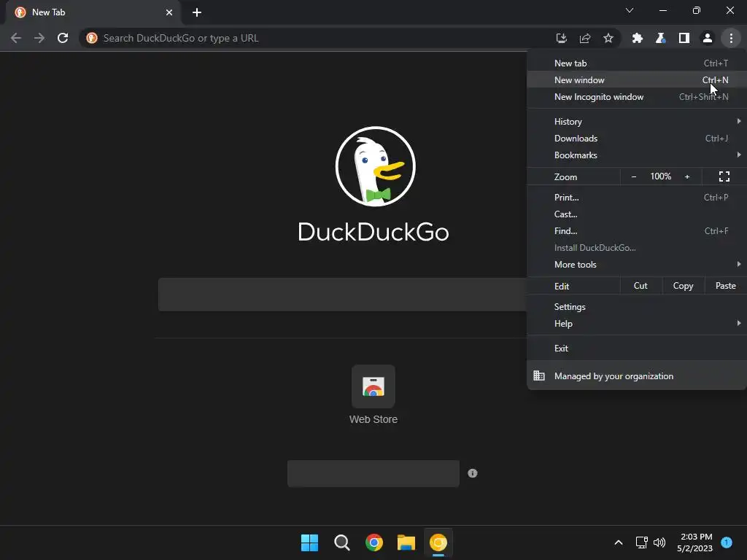Close the New Tab tab

169,12
